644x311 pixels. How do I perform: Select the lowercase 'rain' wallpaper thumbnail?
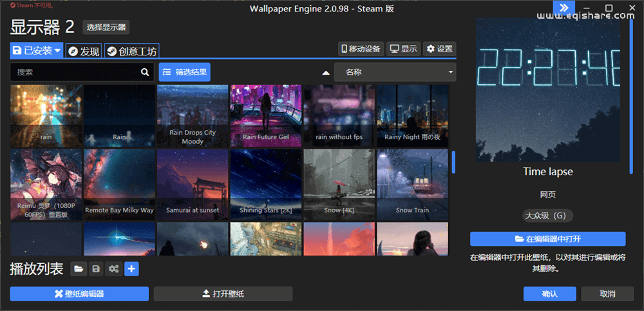click(46, 116)
